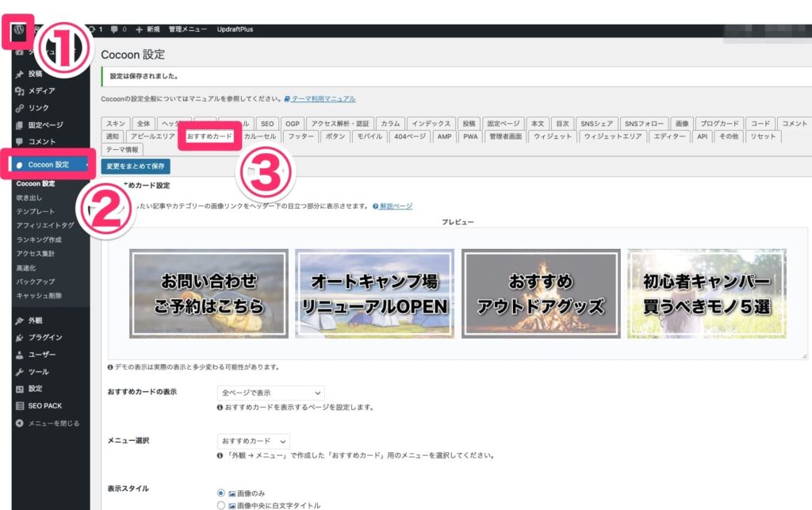Click the WordPress logo in admin bar
Viewport: 812px width, 510px height.
tap(19, 29)
